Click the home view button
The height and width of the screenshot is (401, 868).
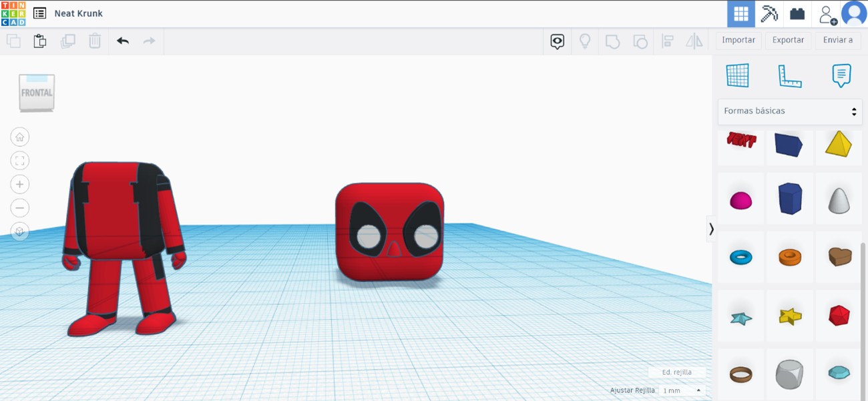(x=20, y=137)
